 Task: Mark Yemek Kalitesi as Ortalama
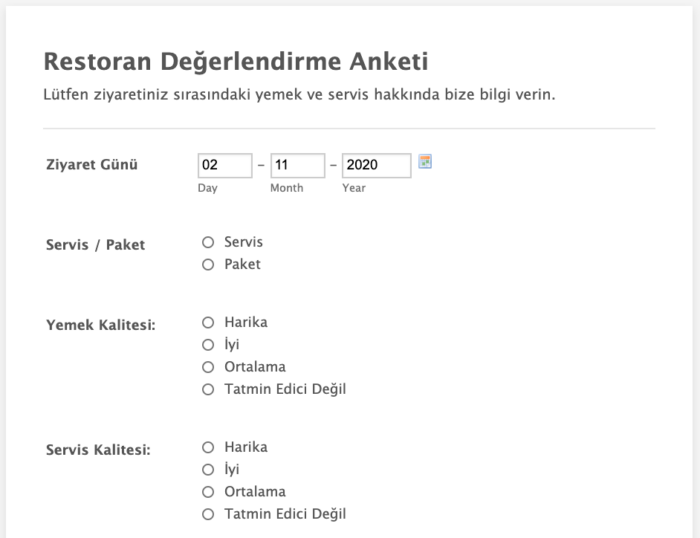pyautogui.click(x=208, y=367)
